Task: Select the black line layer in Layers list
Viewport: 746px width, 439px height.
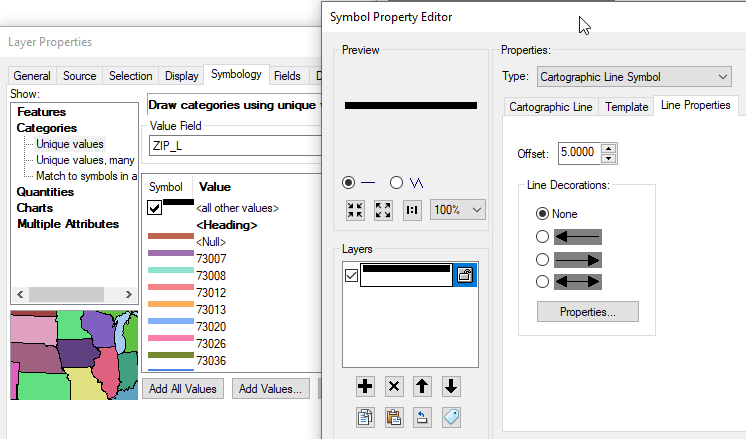Action: coord(406,275)
